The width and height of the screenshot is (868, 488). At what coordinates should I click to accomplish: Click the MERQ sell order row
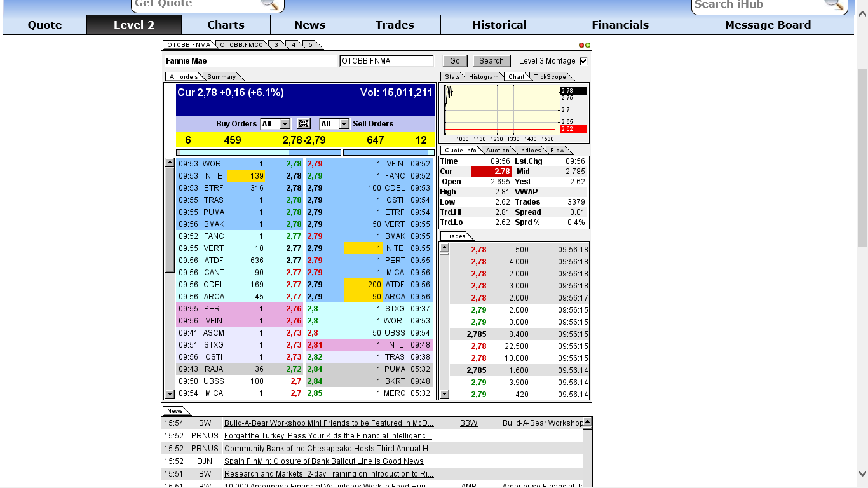click(x=369, y=393)
